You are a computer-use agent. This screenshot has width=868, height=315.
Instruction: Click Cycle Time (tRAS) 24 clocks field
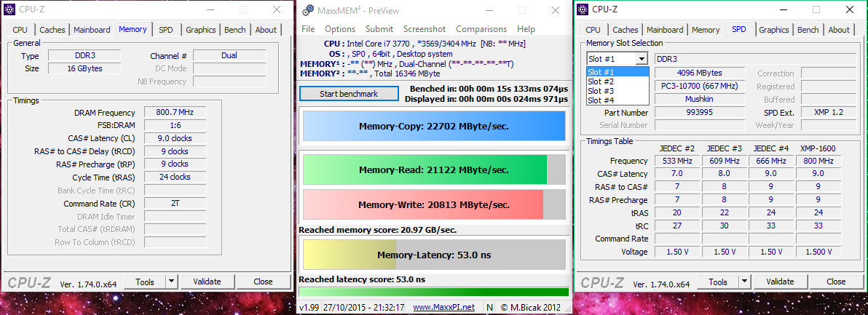point(175,177)
